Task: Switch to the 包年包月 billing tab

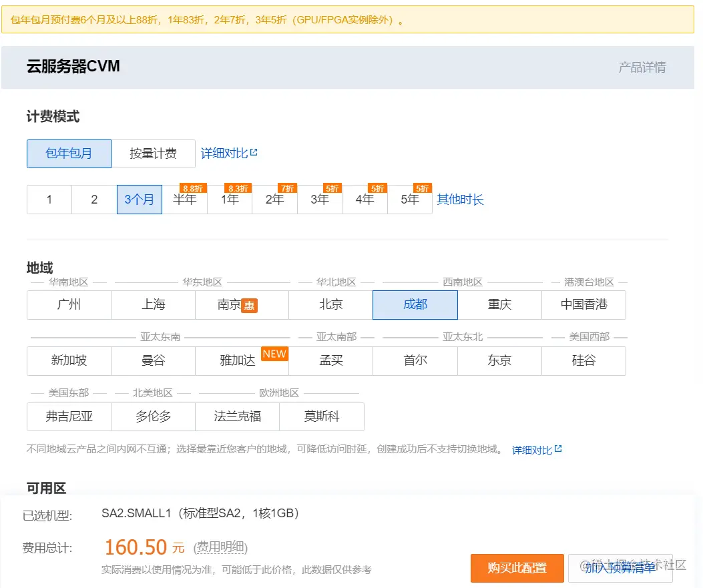Action: click(69, 154)
